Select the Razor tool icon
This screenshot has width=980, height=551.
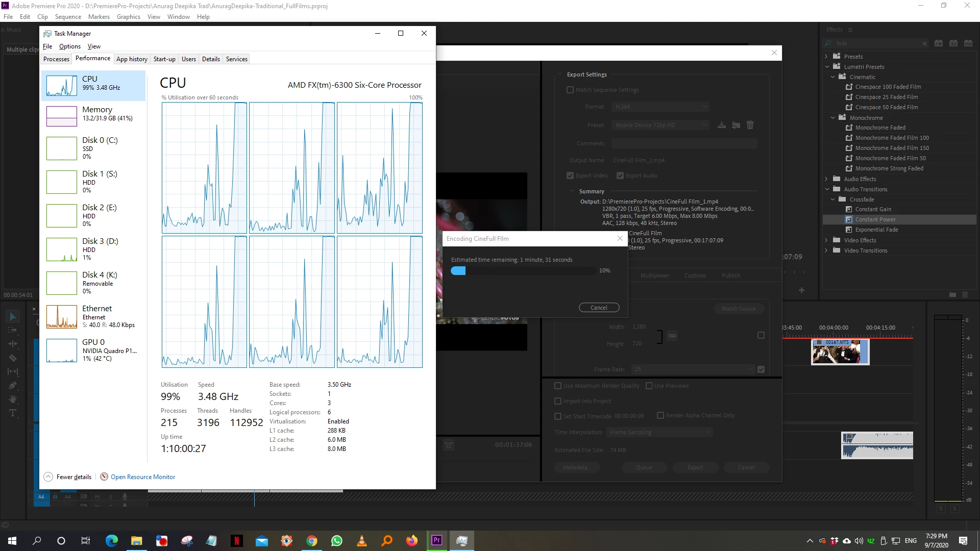point(13,358)
